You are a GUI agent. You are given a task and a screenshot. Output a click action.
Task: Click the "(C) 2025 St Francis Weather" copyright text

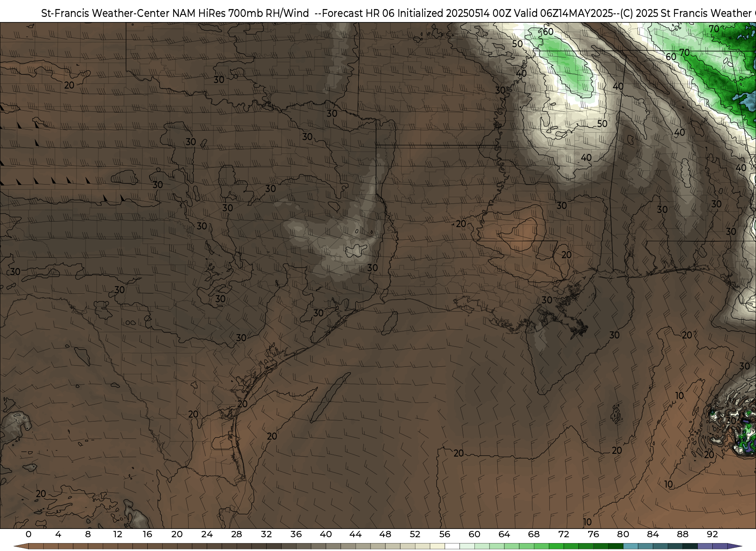pyautogui.click(x=686, y=13)
